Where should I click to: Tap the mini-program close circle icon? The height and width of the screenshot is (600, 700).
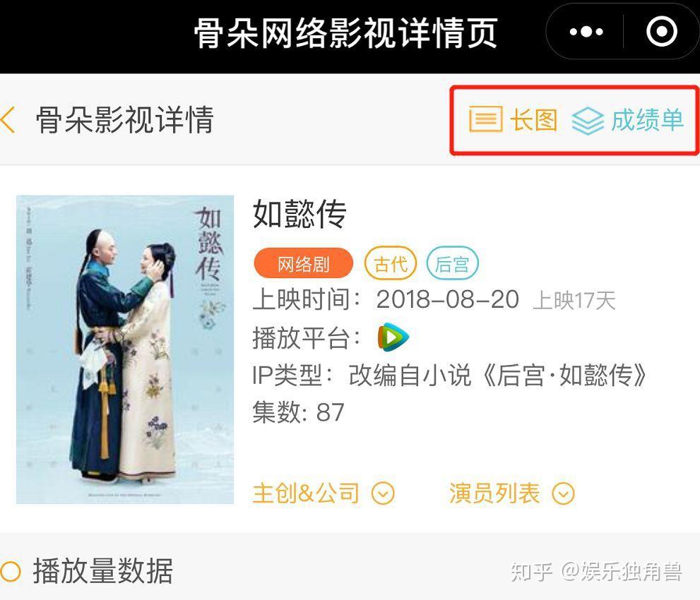click(x=662, y=31)
